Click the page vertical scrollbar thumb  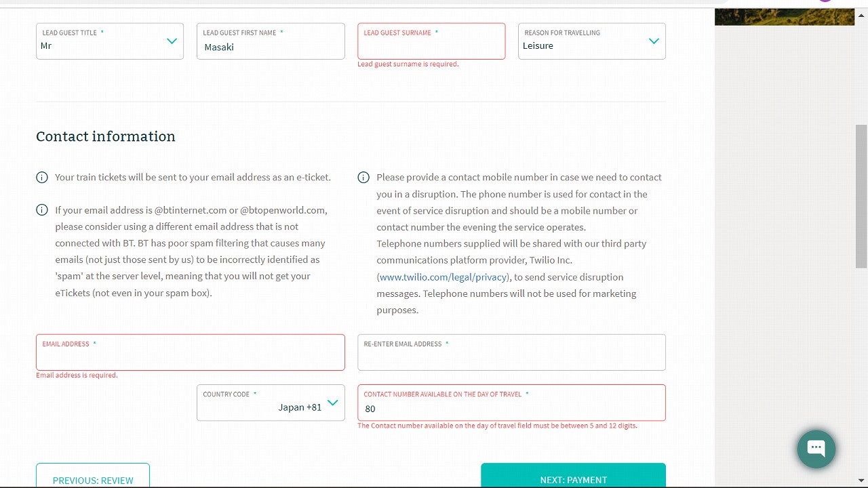[861, 197]
